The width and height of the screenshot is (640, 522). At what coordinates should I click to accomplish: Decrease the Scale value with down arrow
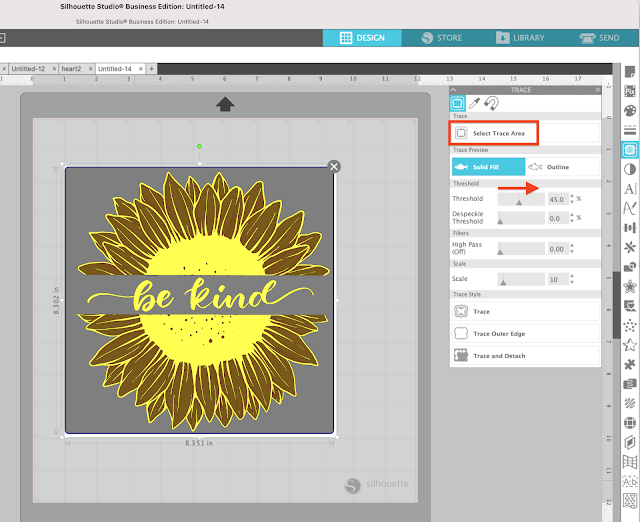click(x=572, y=282)
